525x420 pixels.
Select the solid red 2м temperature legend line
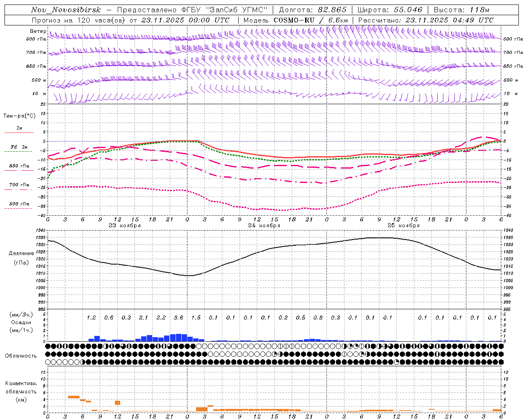click(19, 132)
